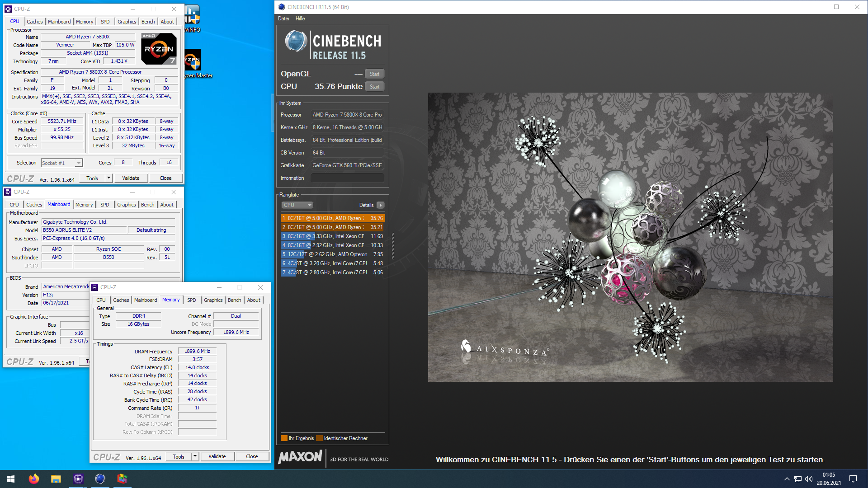
Task: Switch to Caches tab in top CPU-Z
Action: [34, 22]
